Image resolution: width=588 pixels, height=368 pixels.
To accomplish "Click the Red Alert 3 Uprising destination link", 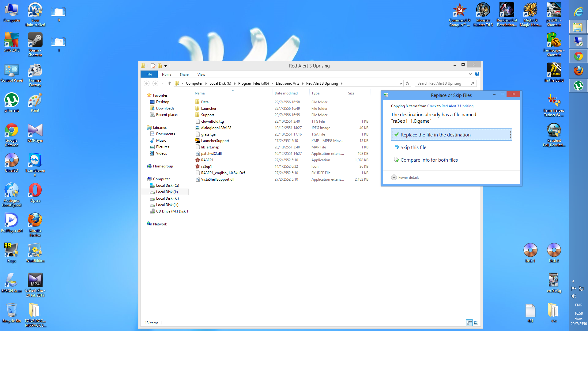I will tap(457, 106).
